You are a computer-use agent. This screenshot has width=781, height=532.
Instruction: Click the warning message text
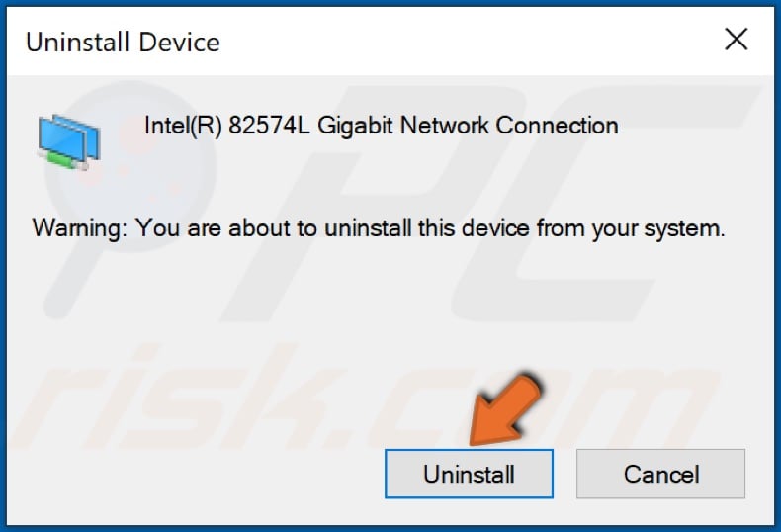(379, 229)
